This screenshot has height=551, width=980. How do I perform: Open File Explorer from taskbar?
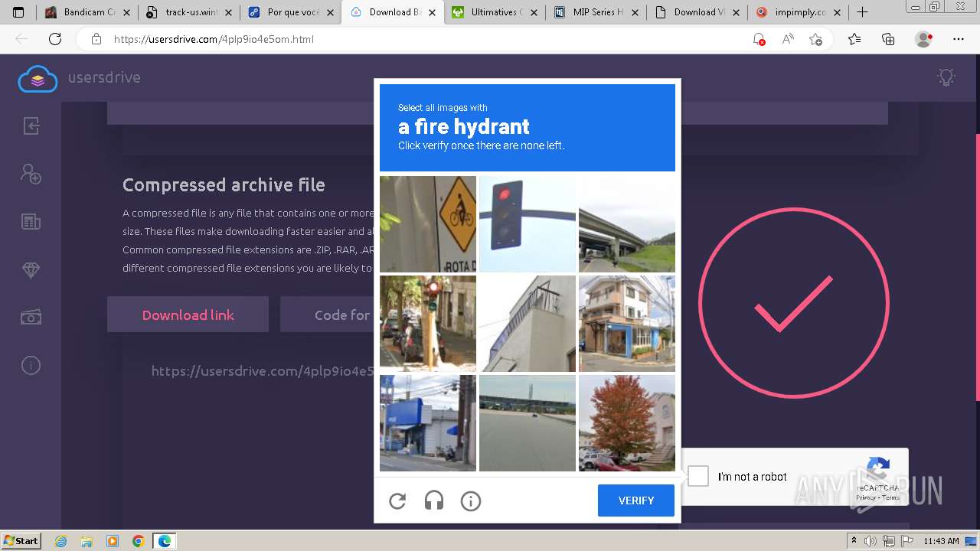click(x=87, y=541)
